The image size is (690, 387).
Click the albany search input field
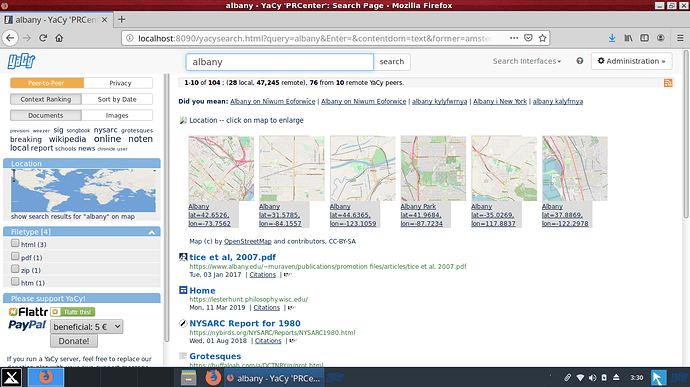(x=279, y=62)
